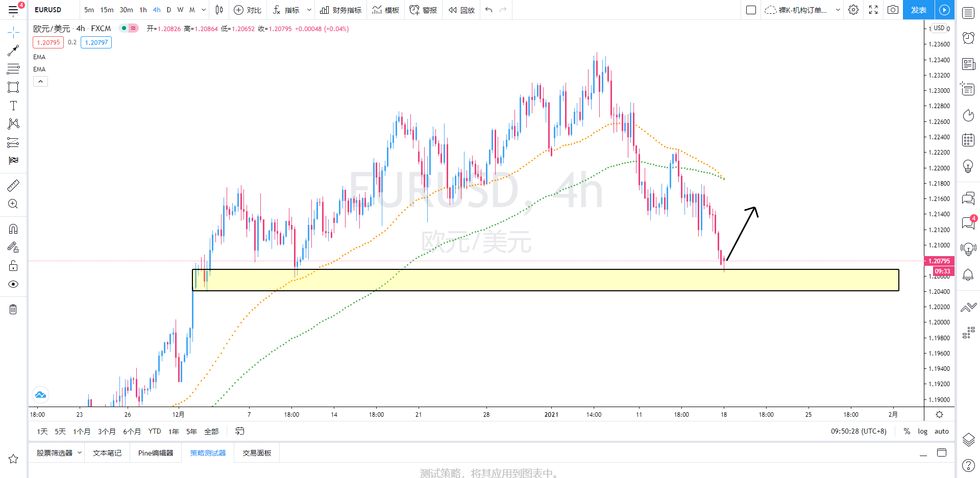The width and height of the screenshot is (980, 478).
Task: Open the Pine editor tab
Action: coord(156,453)
